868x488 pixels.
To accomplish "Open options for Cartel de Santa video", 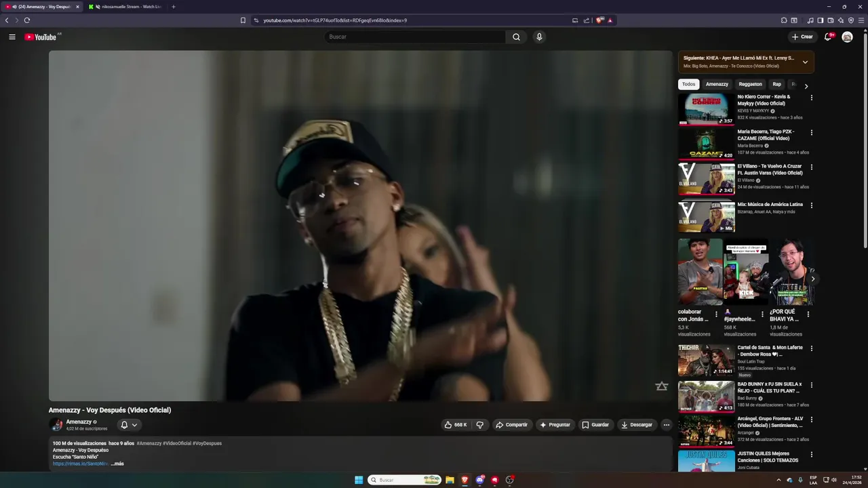I will point(811,348).
